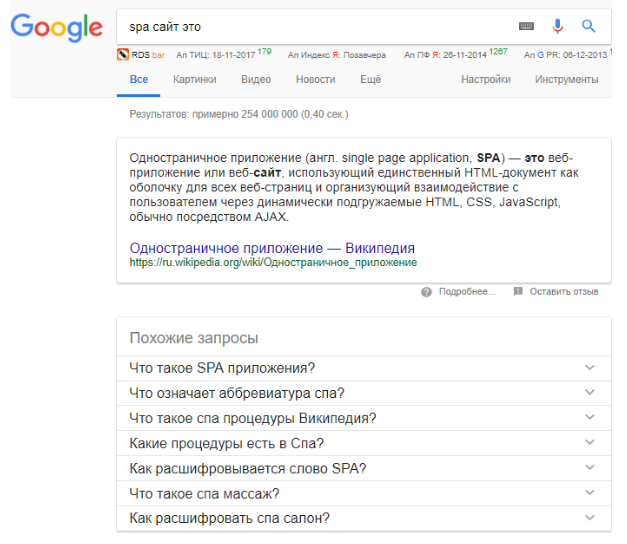Expand "Как расшифровывается слово SPA?" question
627x544 pixels.
point(589,468)
